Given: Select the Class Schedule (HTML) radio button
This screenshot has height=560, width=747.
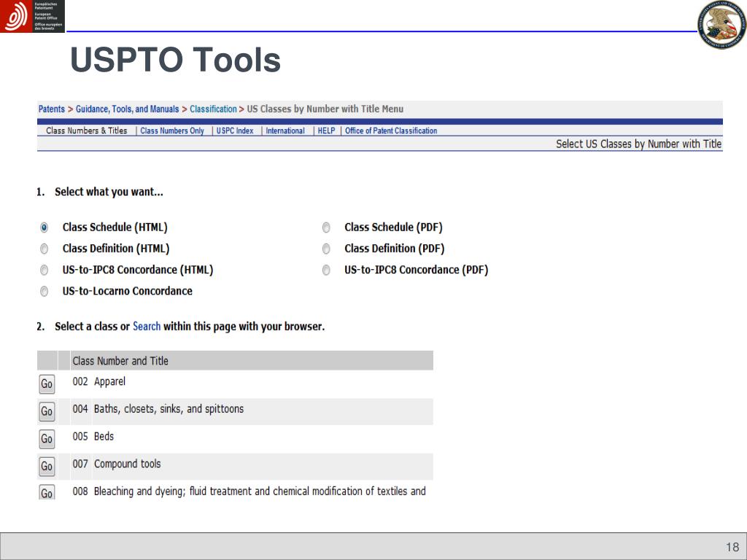Looking at the screenshot, I should pyautogui.click(x=44, y=227).
